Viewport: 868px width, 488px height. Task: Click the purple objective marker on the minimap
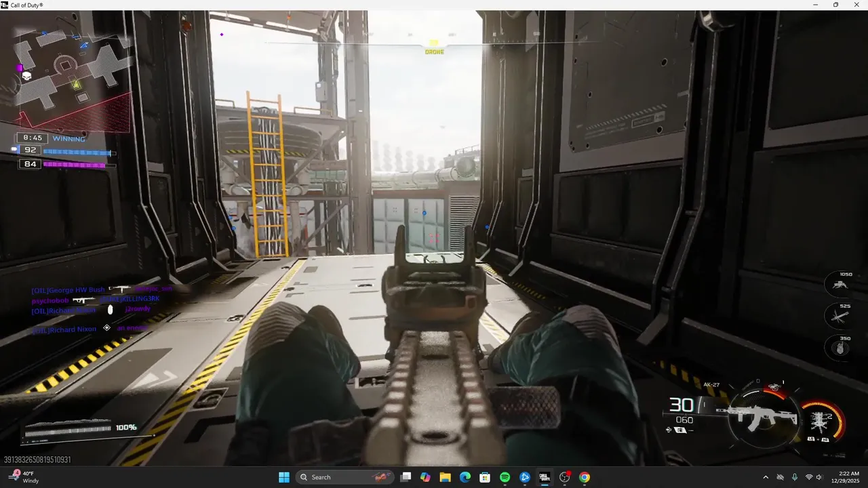point(20,68)
